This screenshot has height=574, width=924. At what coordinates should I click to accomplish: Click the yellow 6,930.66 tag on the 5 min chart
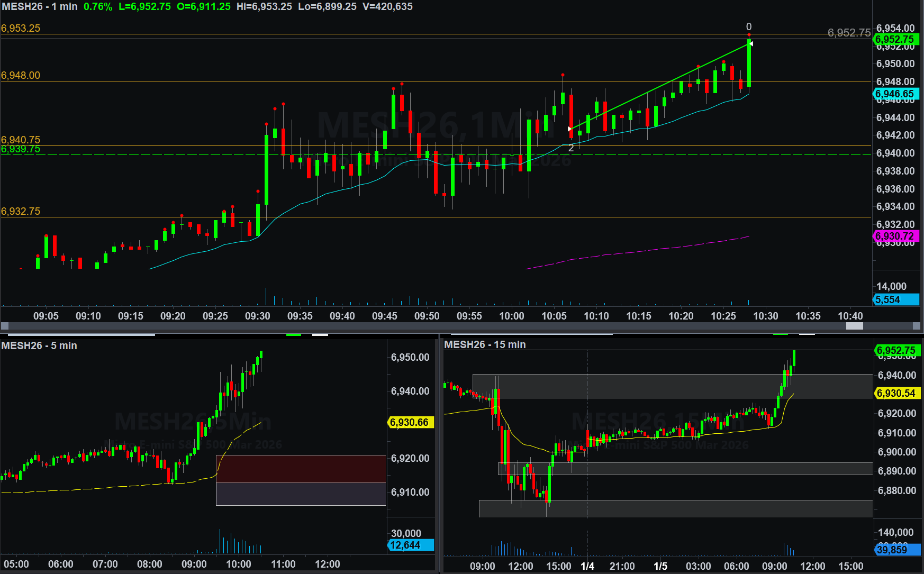tap(410, 422)
